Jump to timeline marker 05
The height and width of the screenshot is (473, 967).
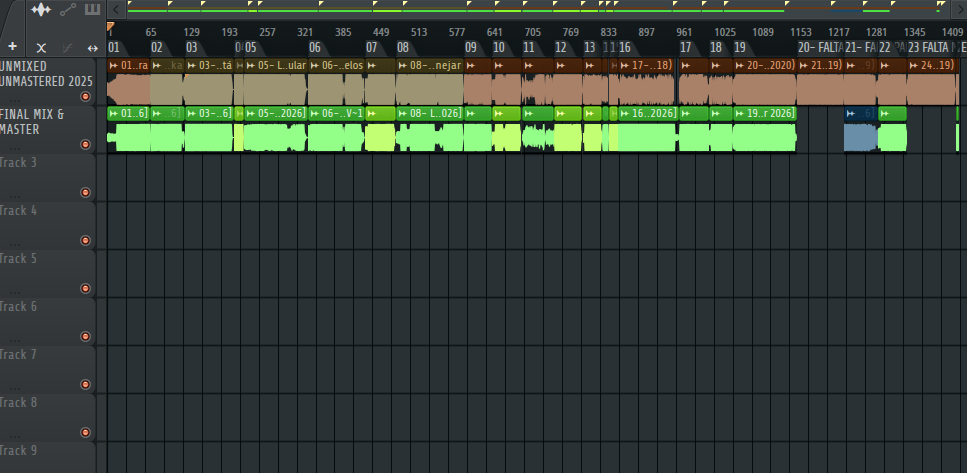click(x=250, y=47)
